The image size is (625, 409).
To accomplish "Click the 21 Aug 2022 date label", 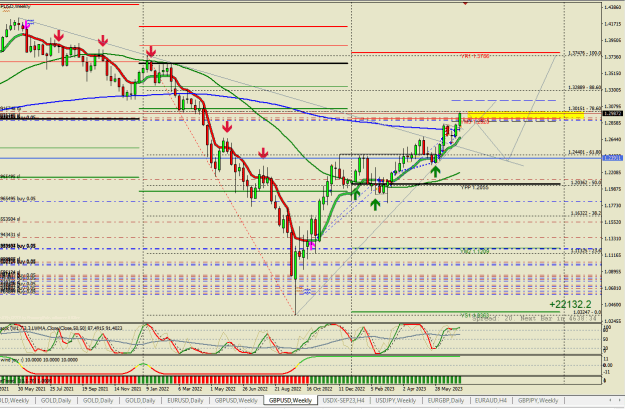I will 287,389.
